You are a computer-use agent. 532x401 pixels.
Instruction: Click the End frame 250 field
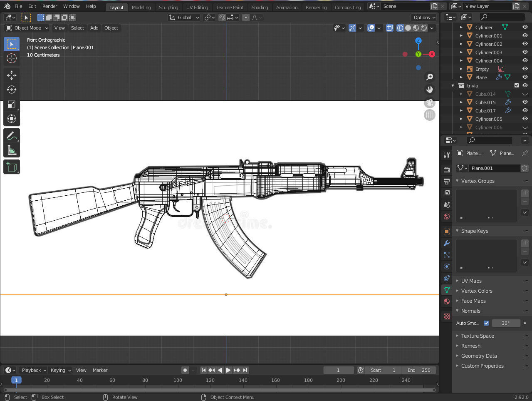click(419, 370)
